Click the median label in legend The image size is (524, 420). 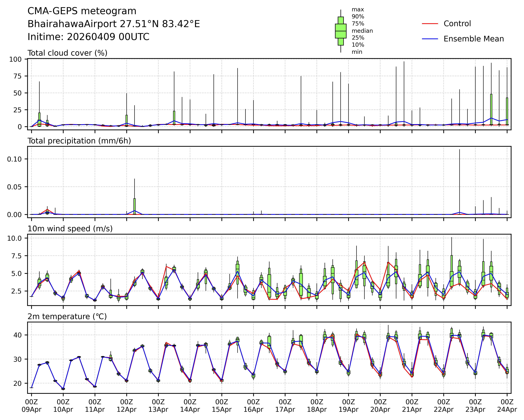362,31
